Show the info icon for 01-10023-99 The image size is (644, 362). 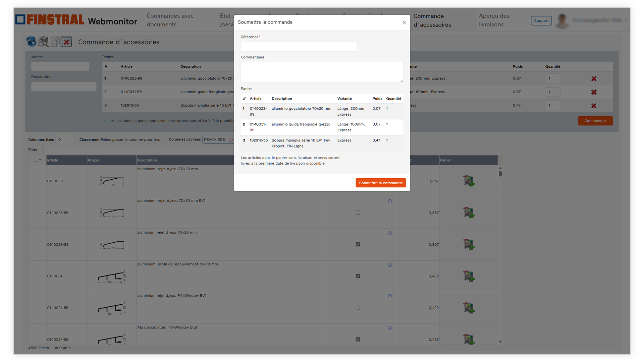(x=390, y=233)
